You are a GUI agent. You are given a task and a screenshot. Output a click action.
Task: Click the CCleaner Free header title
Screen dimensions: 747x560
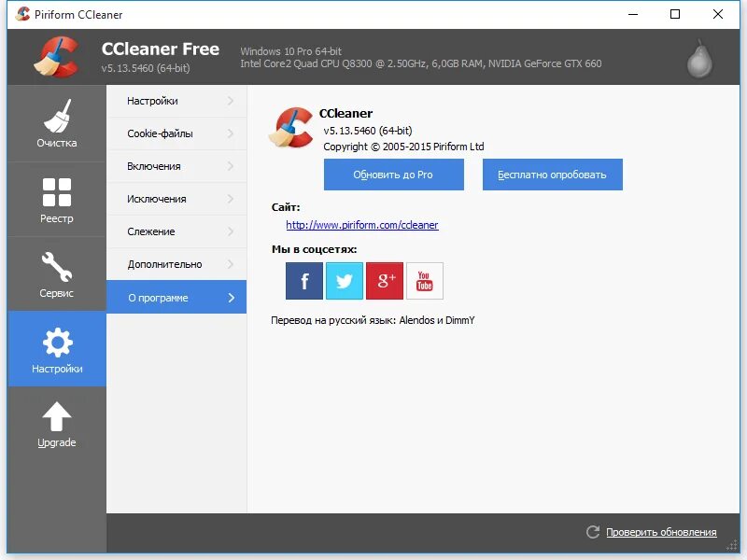[160, 49]
